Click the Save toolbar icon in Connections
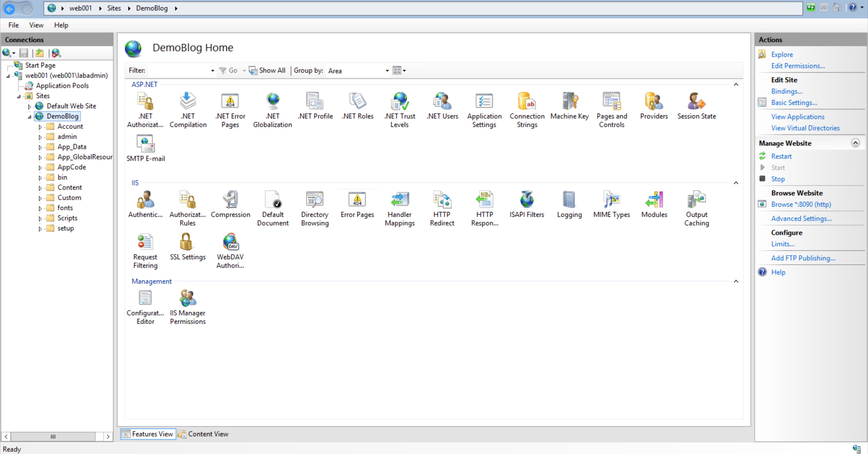The height and width of the screenshot is (454, 868). pos(24,53)
